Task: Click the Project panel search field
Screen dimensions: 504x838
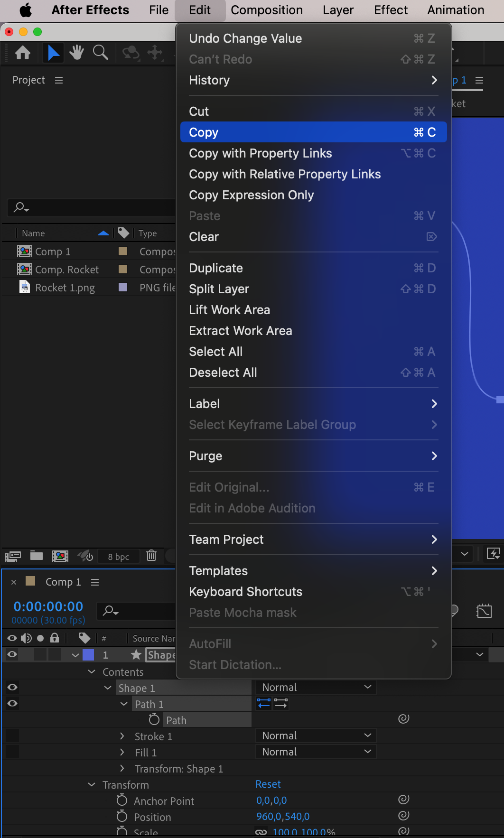Action: [x=92, y=207]
